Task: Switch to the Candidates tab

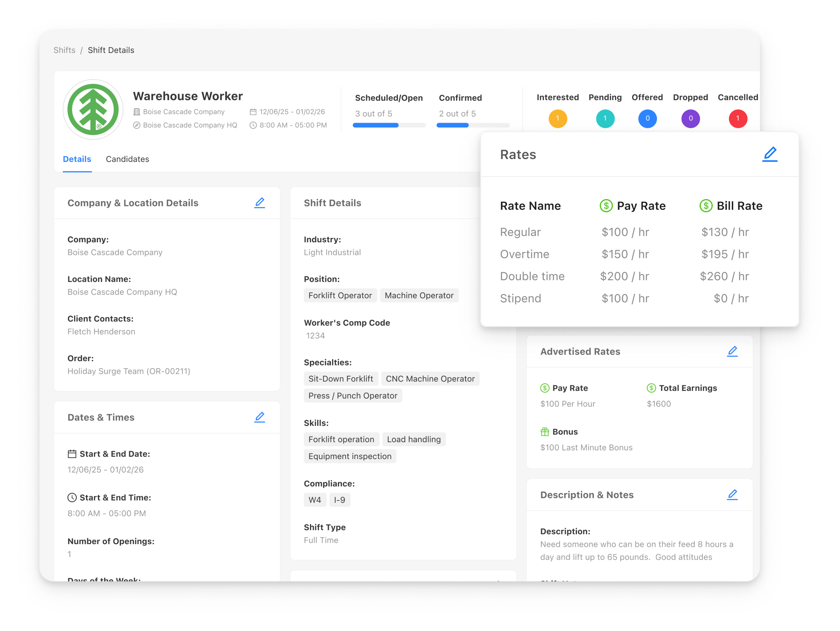Action: (128, 159)
